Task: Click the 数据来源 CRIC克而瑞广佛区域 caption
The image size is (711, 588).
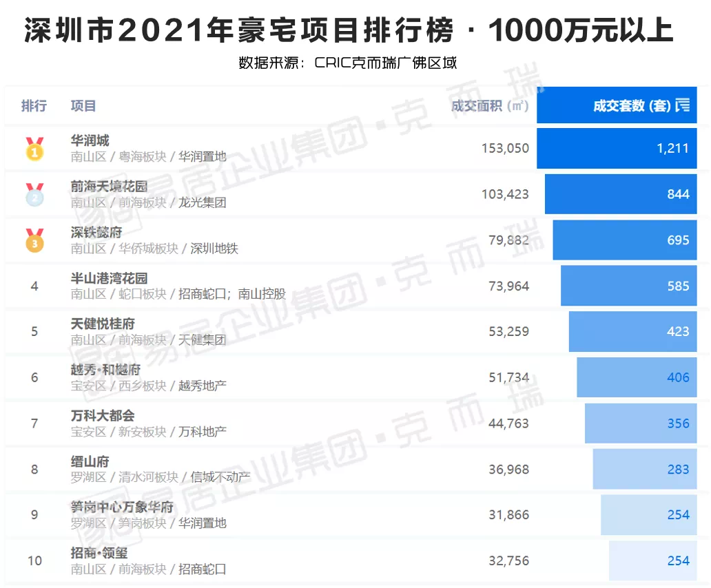Action: coord(348,63)
